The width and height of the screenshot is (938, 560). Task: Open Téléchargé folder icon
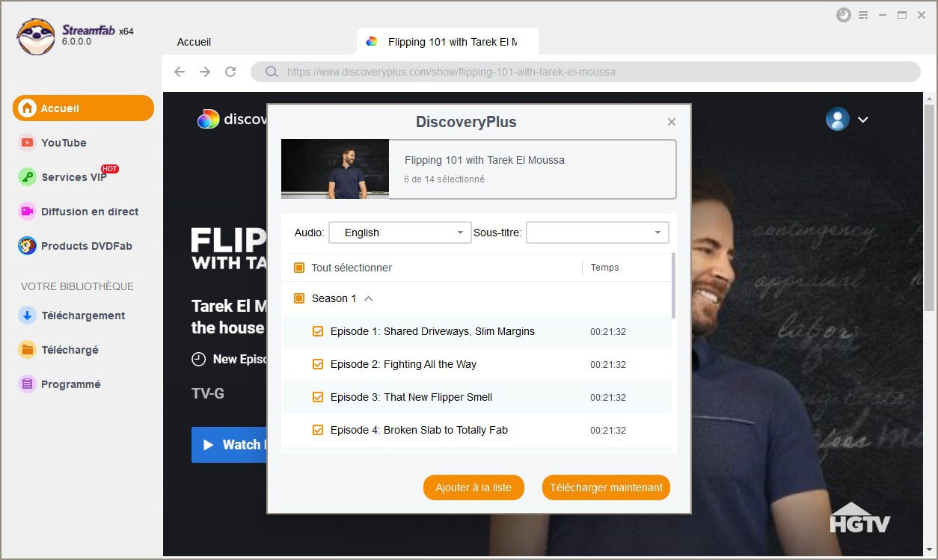pyautogui.click(x=28, y=350)
